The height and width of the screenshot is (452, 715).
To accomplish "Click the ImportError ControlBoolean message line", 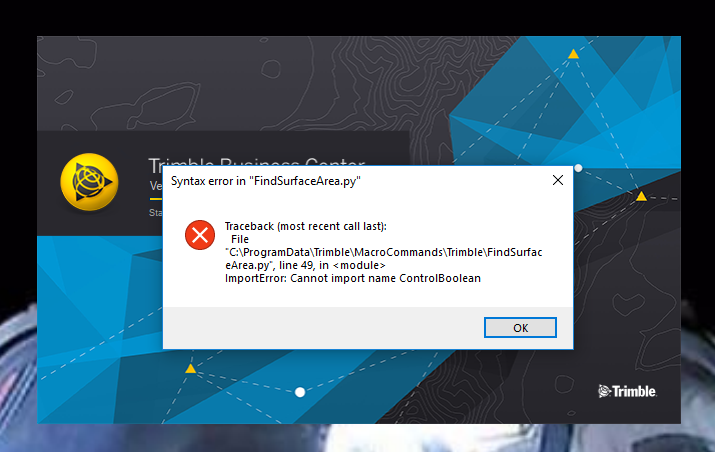I will (x=352, y=278).
